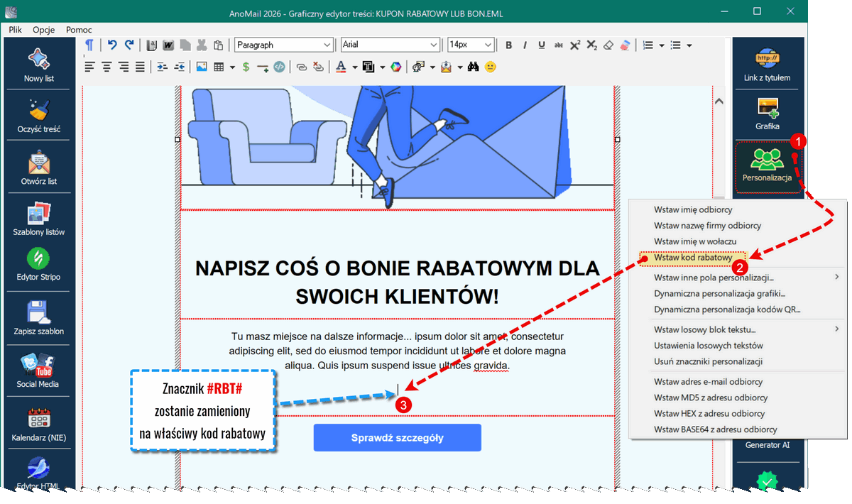852x504 pixels.
Task: Click the 'Personalizacja' right panel button
Action: (768, 167)
